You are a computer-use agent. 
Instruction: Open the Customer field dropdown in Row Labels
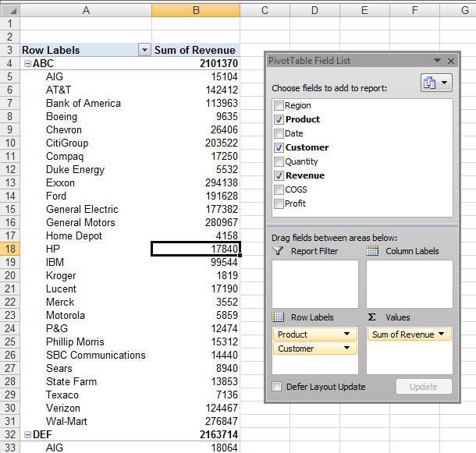click(346, 349)
